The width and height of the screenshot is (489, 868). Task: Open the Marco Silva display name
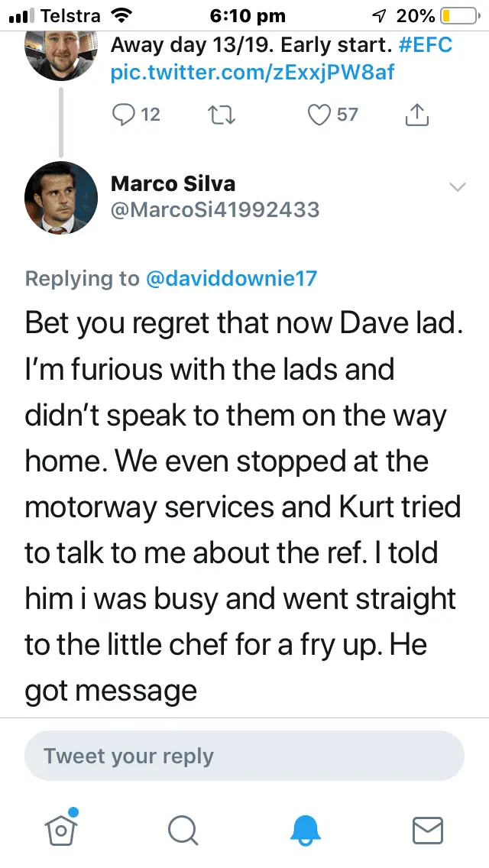tap(173, 183)
